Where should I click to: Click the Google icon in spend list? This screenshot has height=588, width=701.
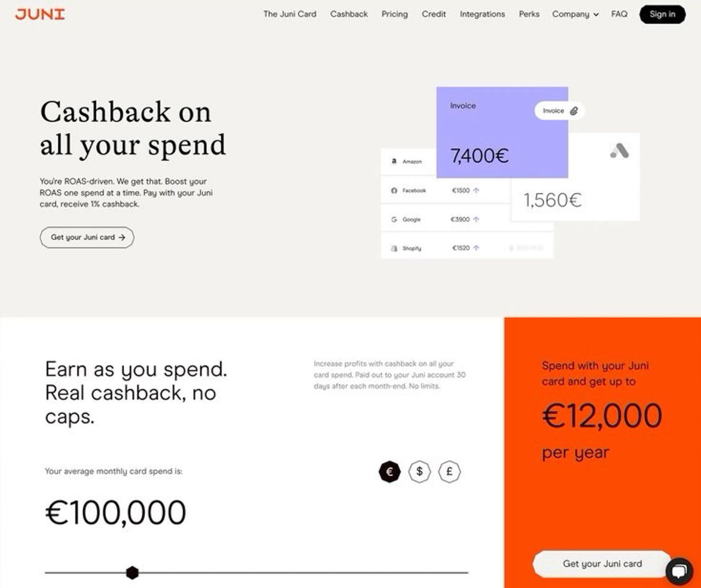point(394,219)
